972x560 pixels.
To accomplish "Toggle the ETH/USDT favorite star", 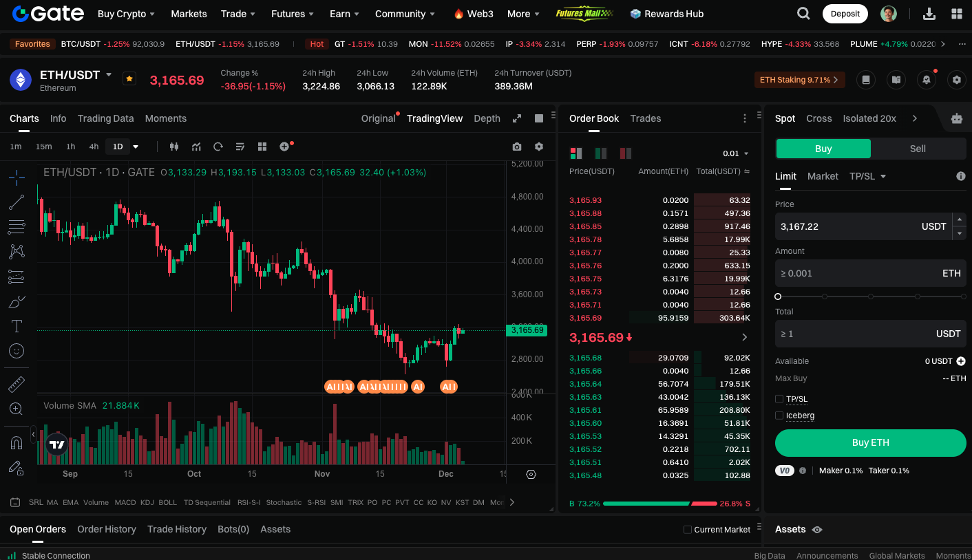I will click(x=129, y=78).
